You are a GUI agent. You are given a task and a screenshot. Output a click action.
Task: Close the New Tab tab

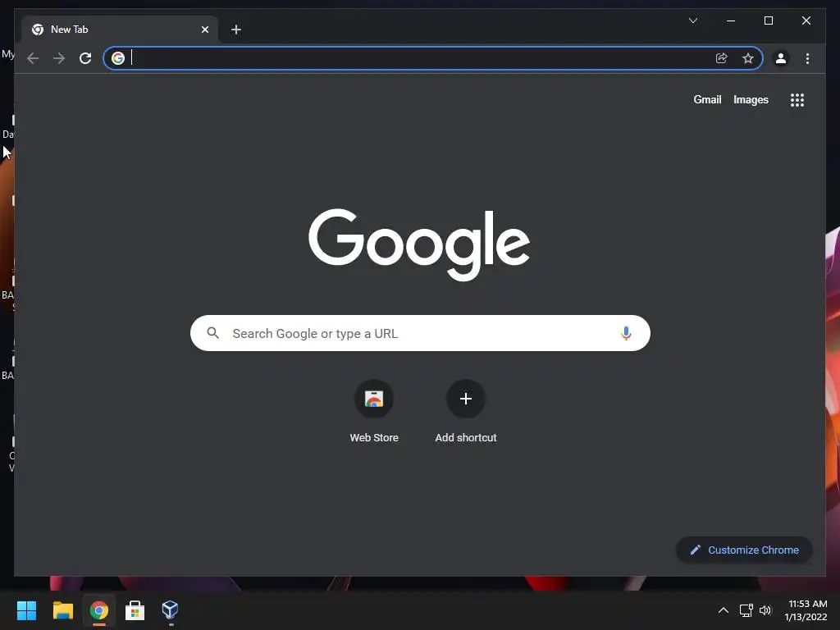point(204,30)
